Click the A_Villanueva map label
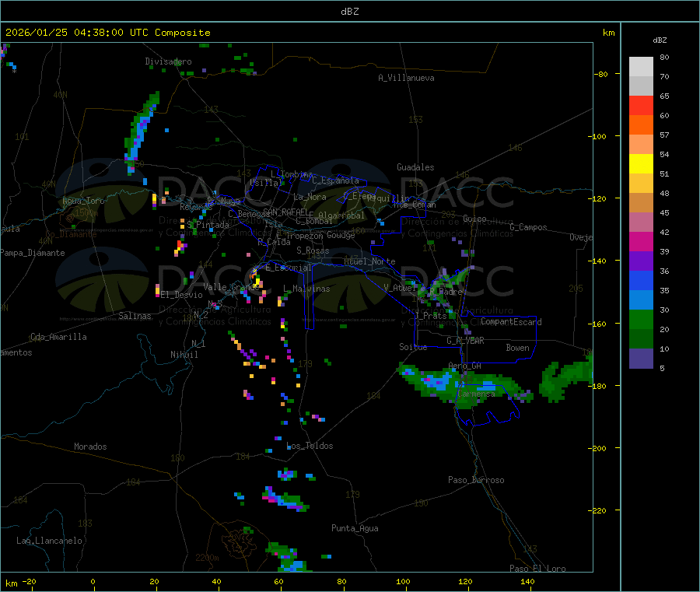 click(406, 78)
